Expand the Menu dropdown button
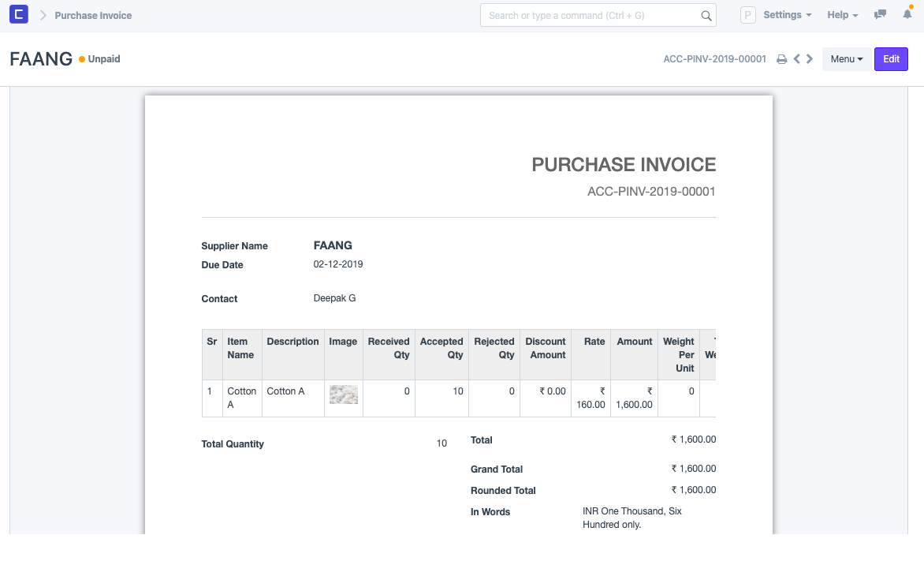This screenshot has width=924, height=561. [x=846, y=59]
